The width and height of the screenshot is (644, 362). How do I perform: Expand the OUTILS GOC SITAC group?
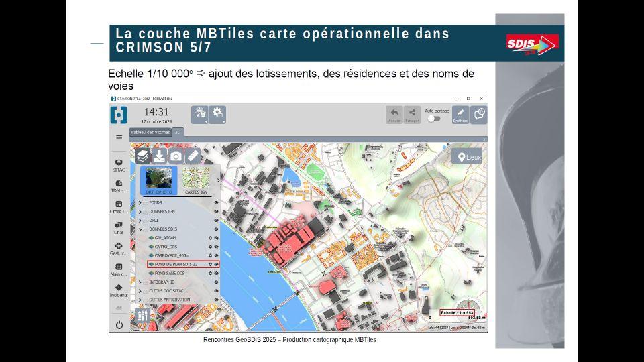[140, 290]
